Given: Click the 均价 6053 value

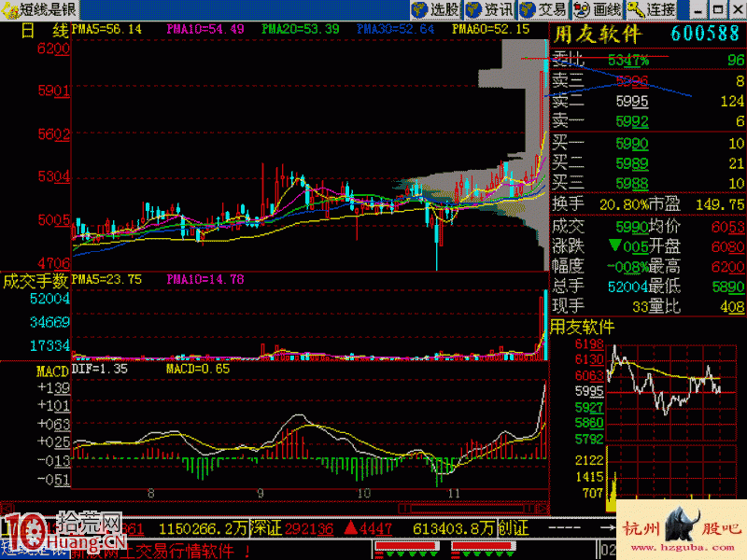Looking at the screenshot, I should (x=728, y=227).
